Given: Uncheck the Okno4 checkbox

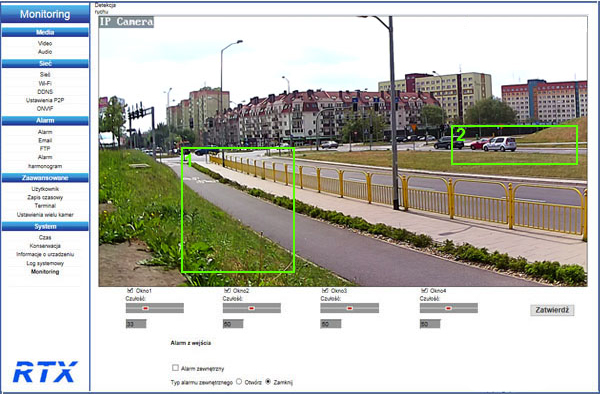Looking at the screenshot, I should click(x=424, y=291).
